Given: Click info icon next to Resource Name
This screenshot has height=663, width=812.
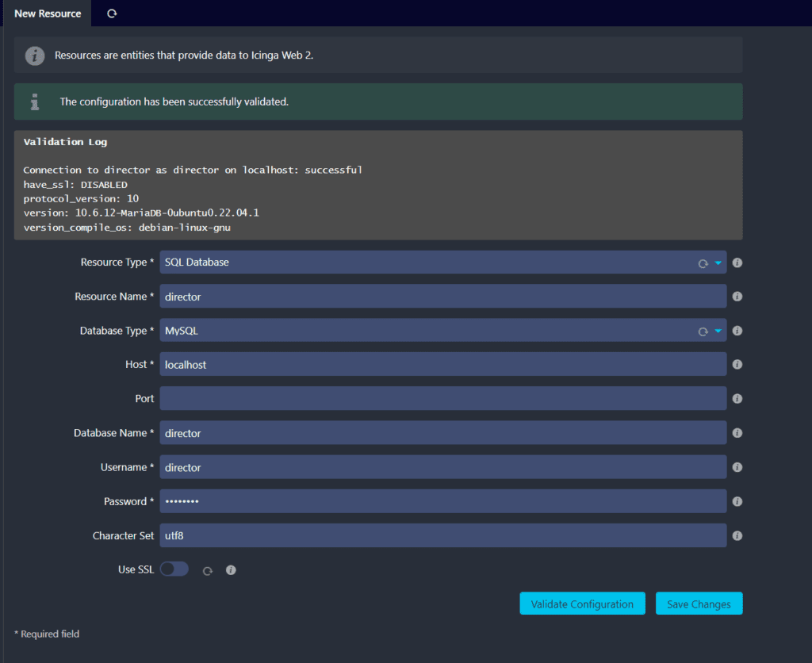Looking at the screenshot, I should [737, 297].
